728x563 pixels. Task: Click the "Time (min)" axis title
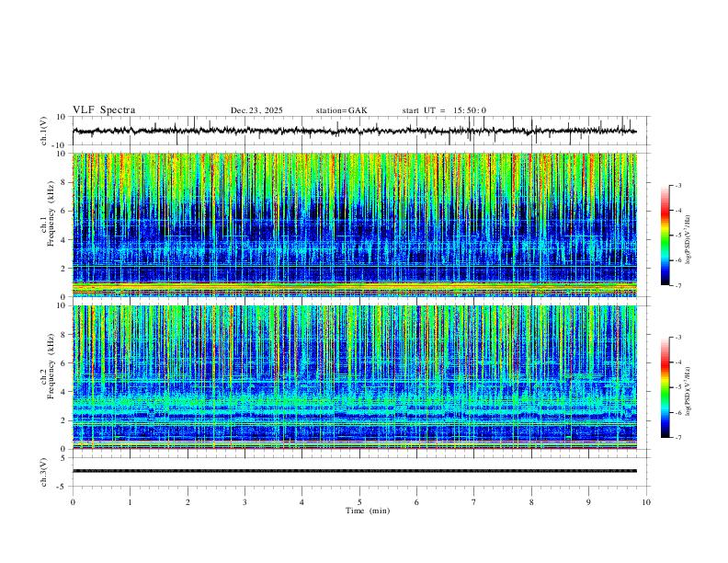click(368, 511)
